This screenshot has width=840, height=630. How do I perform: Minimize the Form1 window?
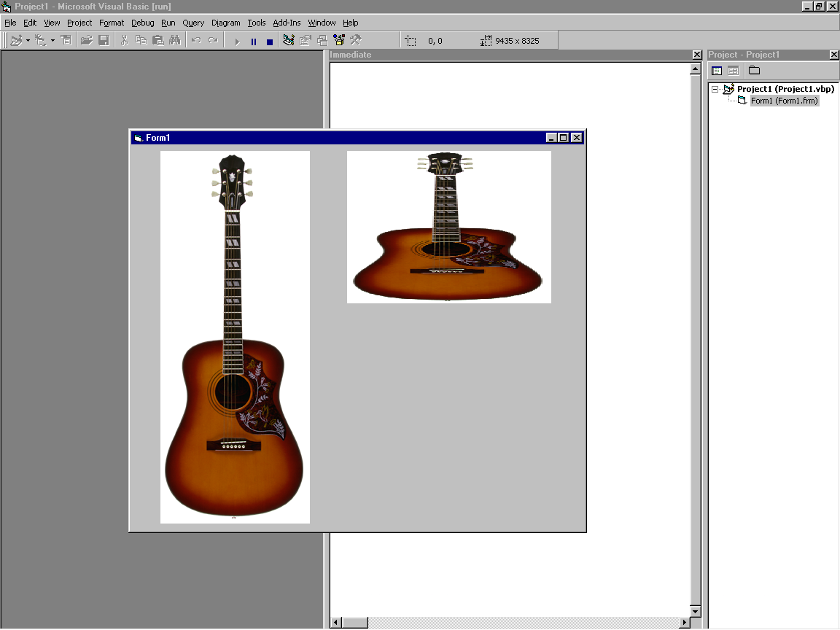click(551, 138)
